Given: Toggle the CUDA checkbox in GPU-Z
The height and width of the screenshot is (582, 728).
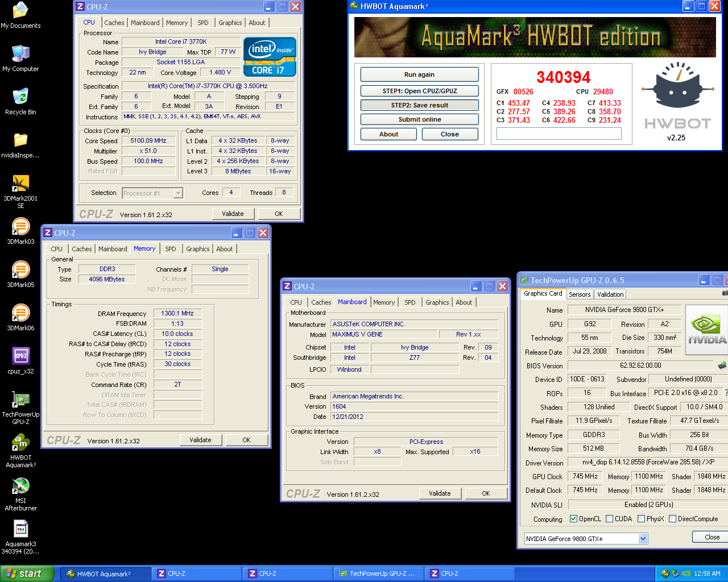Looking at the screenshot, I should click(609, 518).
